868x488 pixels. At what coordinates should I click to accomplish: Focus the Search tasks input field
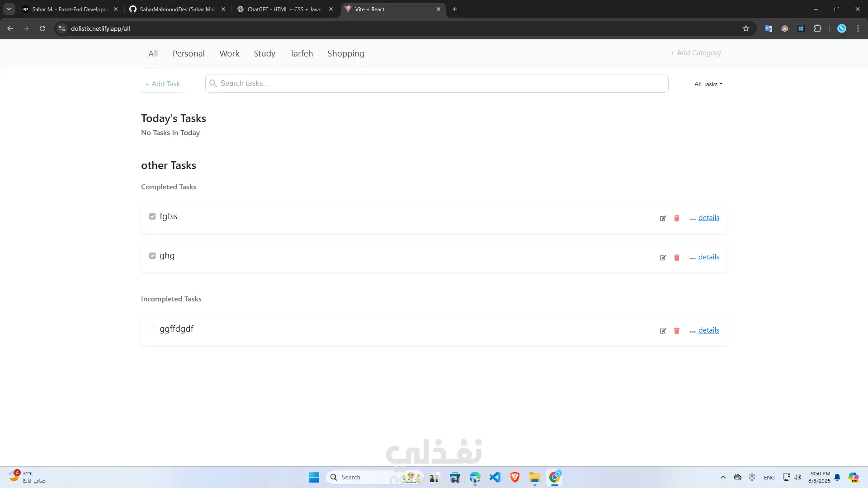(436, 84)
